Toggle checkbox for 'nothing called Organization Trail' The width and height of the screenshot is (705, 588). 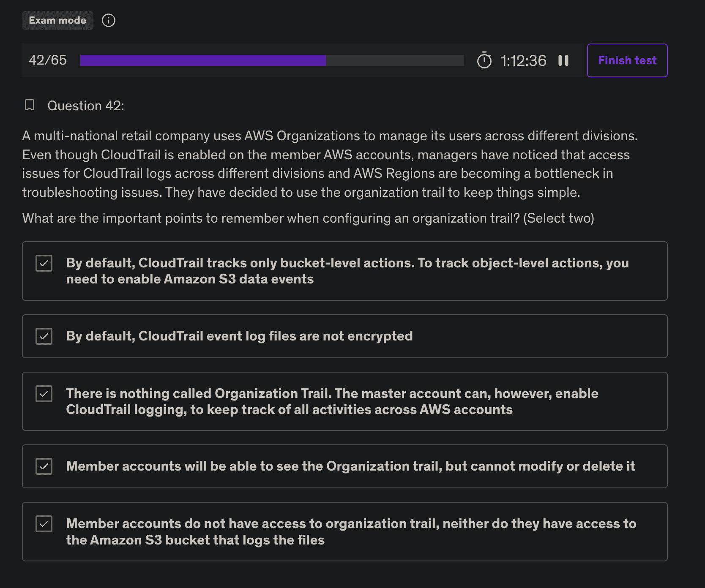(x=44, y=394)
